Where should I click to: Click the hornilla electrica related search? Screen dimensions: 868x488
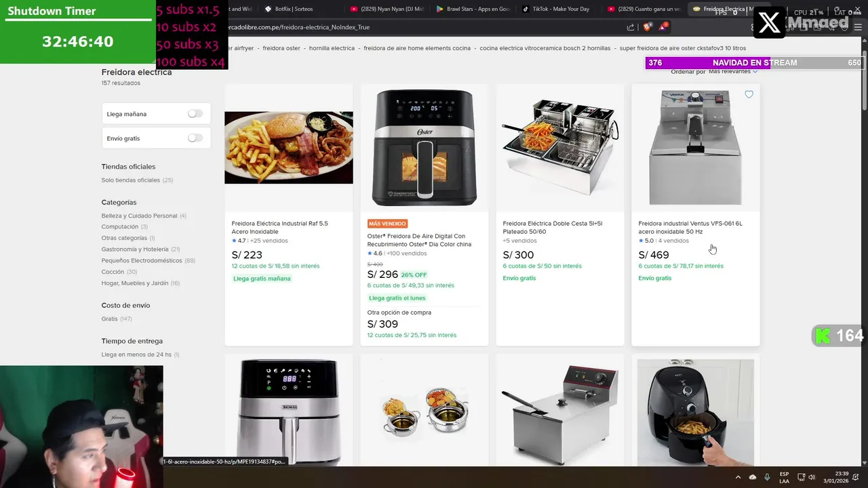pyautogui.click(x=332, y=48)
